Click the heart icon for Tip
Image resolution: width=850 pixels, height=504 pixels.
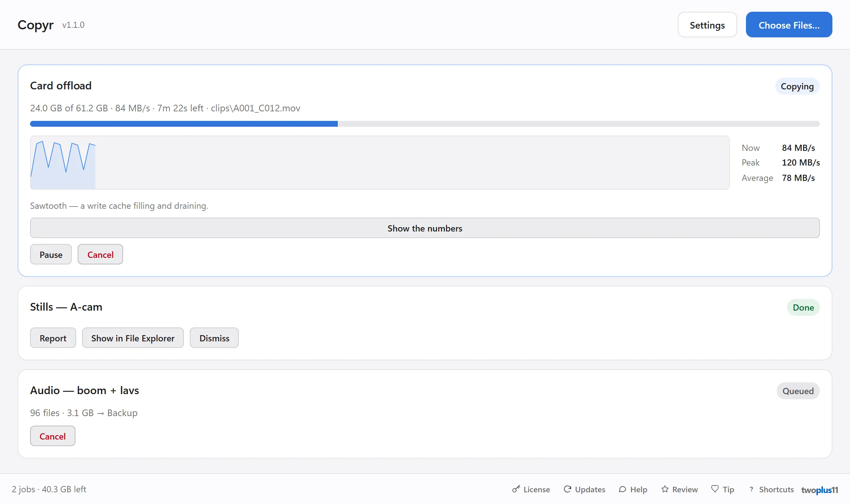(x=715, y=489)
